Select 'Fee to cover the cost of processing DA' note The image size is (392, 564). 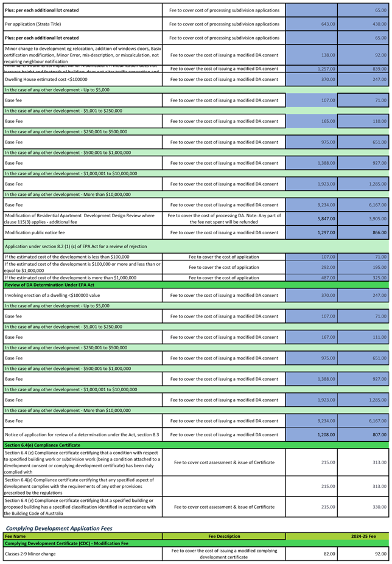coord(224,218)
